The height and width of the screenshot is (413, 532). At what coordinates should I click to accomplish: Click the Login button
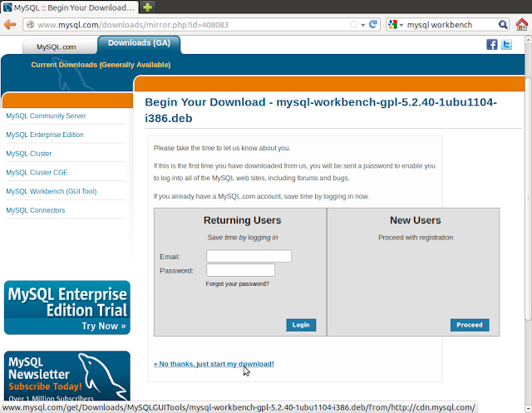tap(301, 325)
